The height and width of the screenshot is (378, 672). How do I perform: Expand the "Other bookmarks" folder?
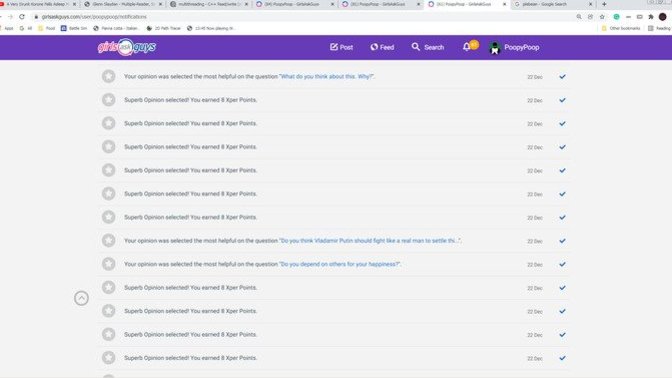tap(621, 28)
